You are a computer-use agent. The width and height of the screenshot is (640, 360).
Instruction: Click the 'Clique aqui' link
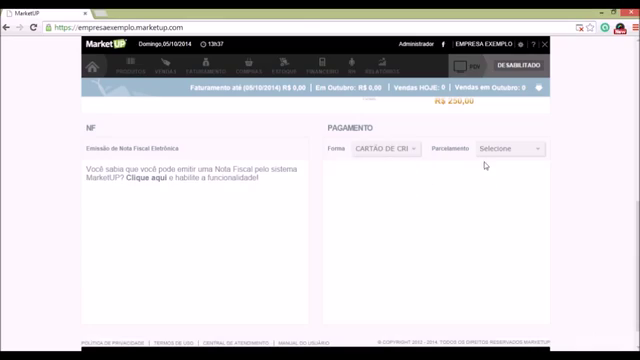click(147, 178)
